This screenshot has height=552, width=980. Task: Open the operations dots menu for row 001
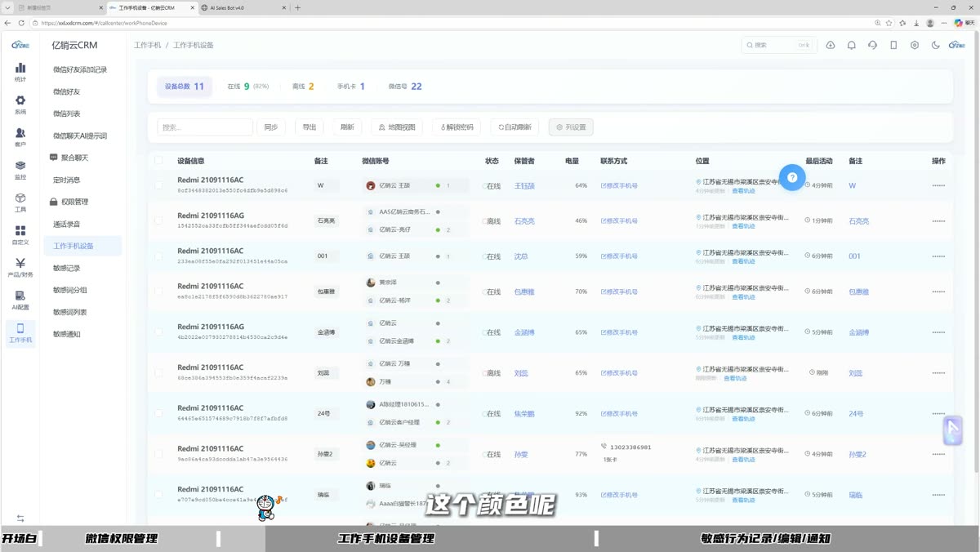click(938, 256)
